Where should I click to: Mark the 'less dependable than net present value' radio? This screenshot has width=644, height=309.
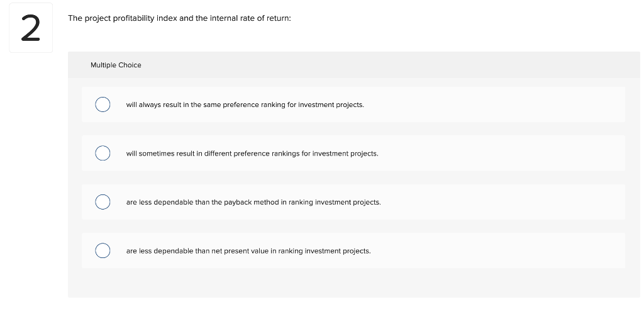103,250
